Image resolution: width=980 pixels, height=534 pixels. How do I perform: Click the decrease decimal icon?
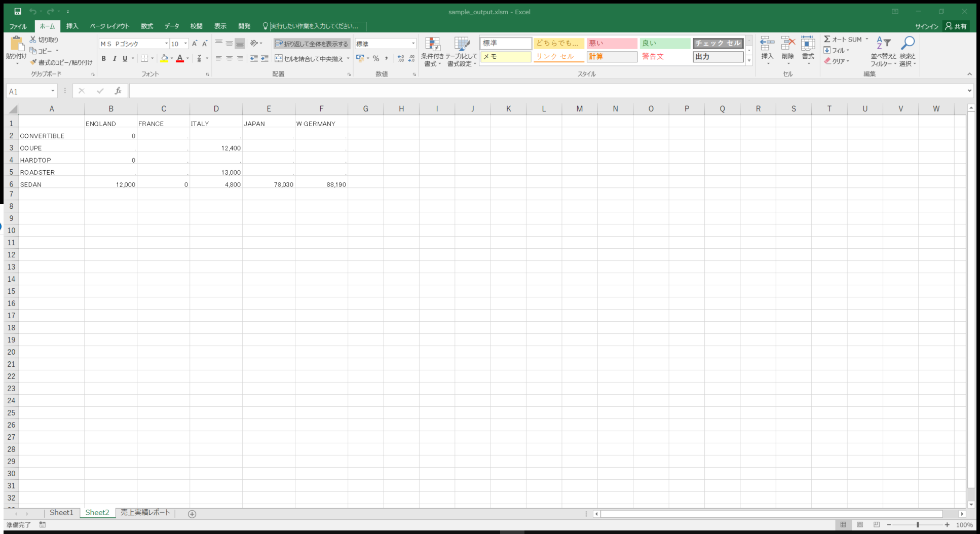click(x=411, y=58)
